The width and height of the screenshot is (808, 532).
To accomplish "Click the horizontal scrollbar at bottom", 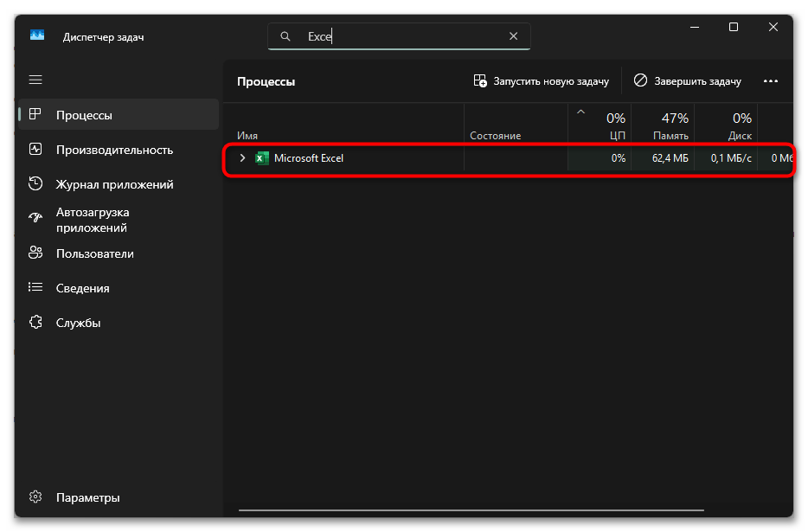I will [x=471, y=510].
